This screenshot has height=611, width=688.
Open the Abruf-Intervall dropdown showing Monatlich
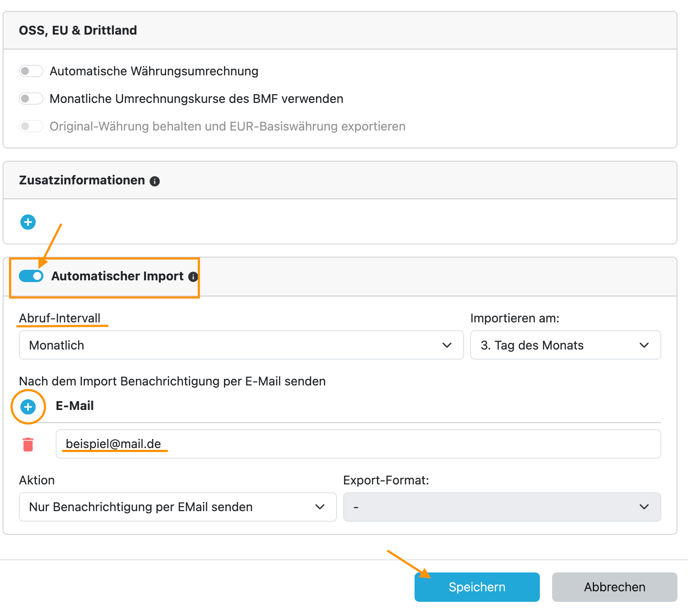[241, 345]
